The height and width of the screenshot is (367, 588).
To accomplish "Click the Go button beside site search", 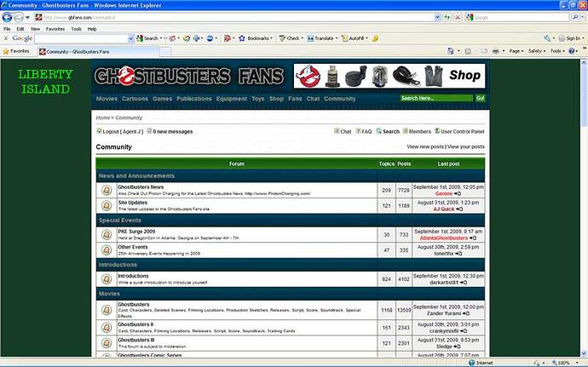I will [480, 98].
